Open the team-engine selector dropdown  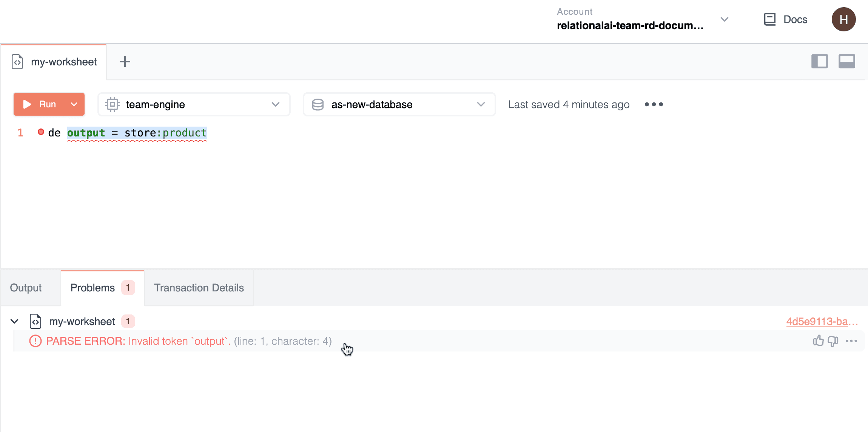(x=194, y=104)
